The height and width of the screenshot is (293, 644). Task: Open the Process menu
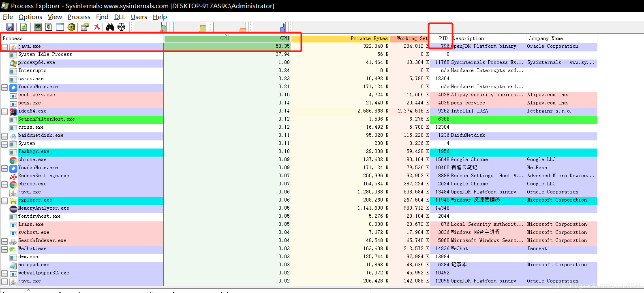point(79,17)
